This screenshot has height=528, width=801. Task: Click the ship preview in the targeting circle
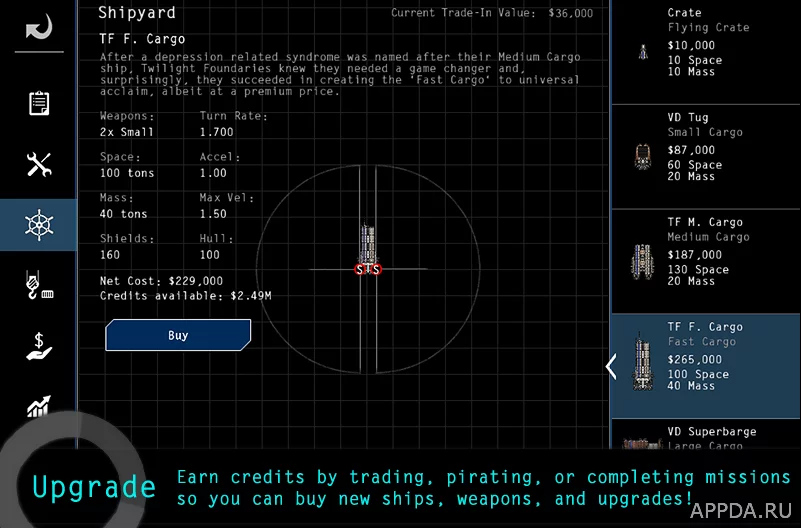(x=368, y=249)
